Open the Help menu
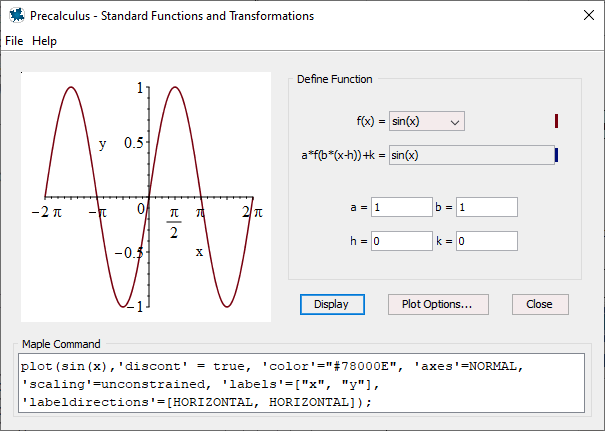605x431 pixels. (44, 41)
